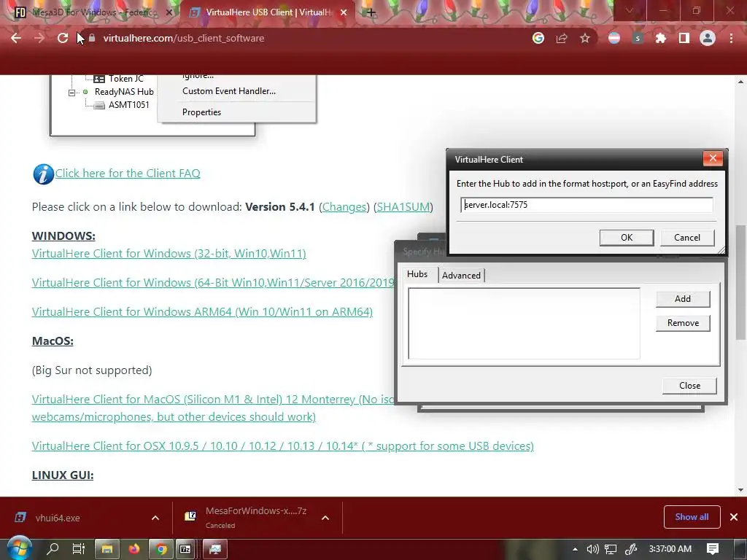Click Add in Specify Hubs dialog
The image size is (747, 560).
click(x=683, y=298)
